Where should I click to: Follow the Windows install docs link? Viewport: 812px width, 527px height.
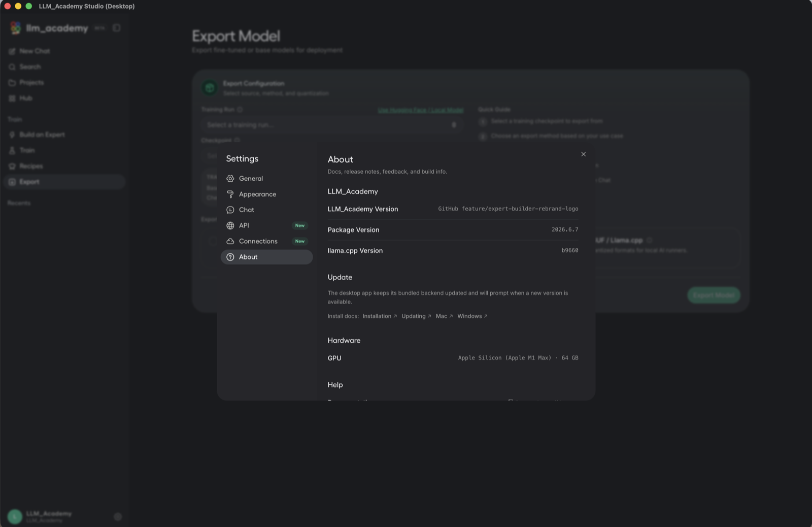click(x=472, y=316)
